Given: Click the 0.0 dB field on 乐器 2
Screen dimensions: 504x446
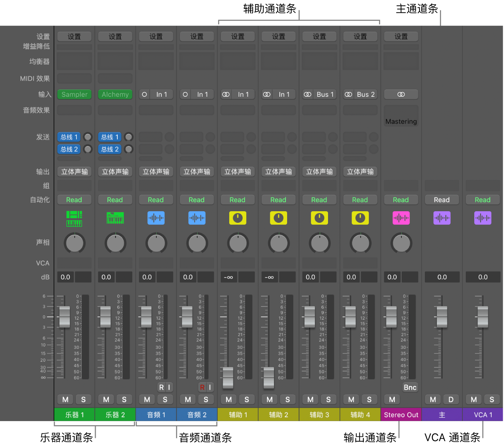Looking at the screenshot, I should [x=106, y=277].
